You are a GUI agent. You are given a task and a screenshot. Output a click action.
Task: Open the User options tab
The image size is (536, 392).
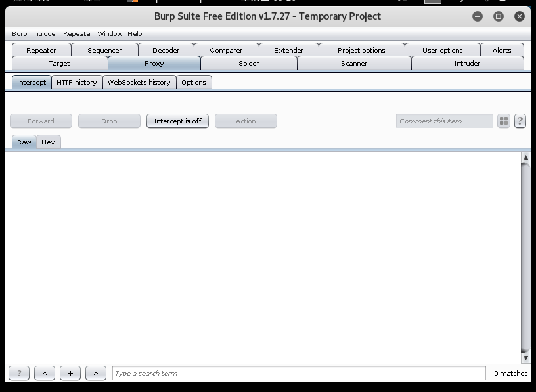pyautogui.click(x=443, y=51)
